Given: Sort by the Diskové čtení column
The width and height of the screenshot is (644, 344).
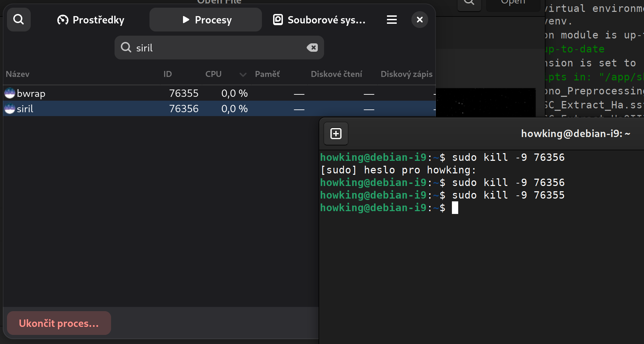Looking at the screenshot, I should tap(336, 74).
